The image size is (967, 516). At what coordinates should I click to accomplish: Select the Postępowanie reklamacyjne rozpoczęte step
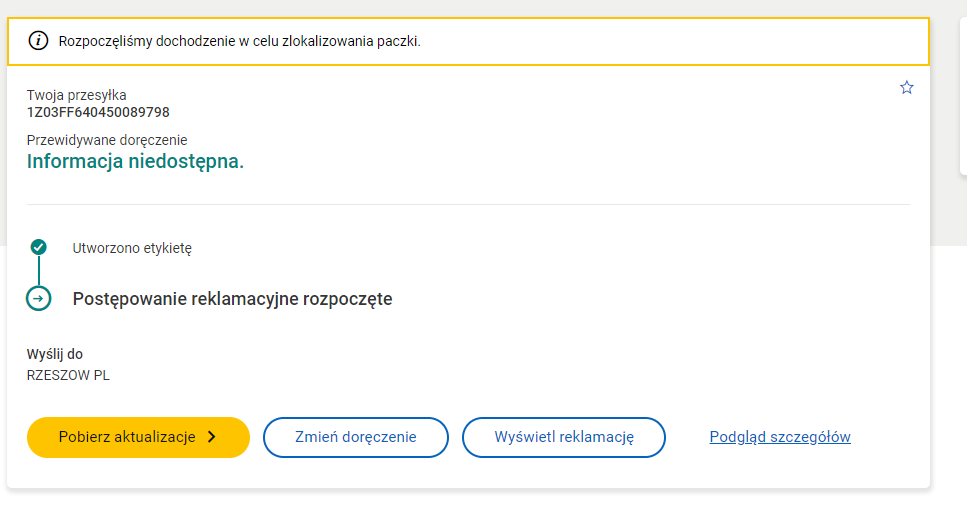232,299
